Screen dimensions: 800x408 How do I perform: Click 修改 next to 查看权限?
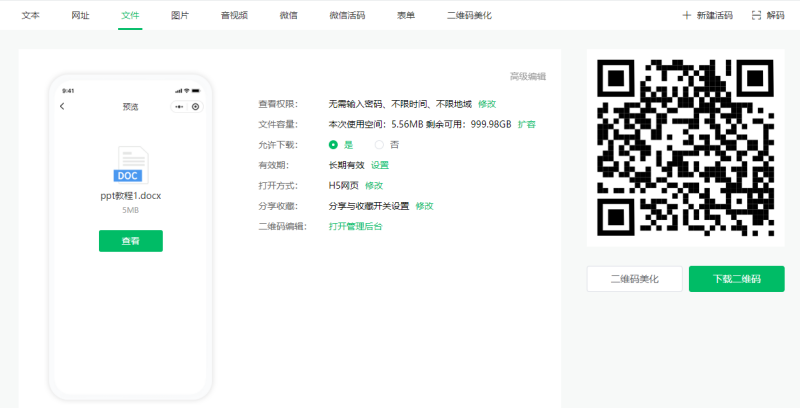click(487, 104)
